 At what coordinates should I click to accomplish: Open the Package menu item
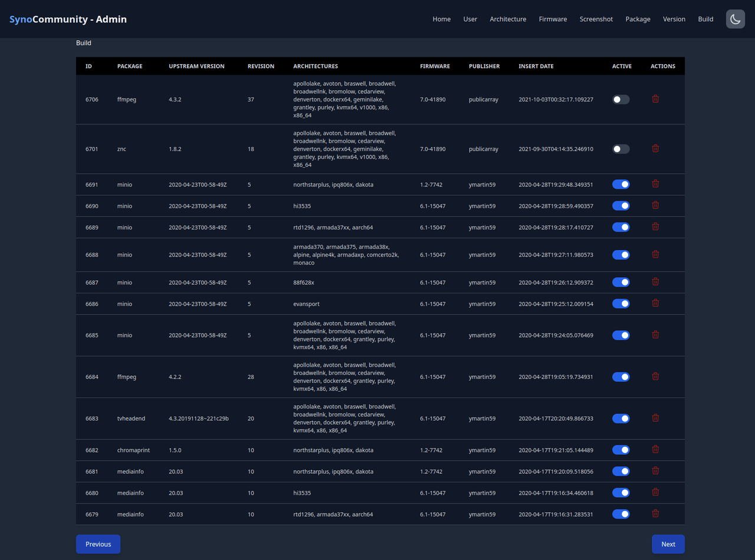click(638, 19)
